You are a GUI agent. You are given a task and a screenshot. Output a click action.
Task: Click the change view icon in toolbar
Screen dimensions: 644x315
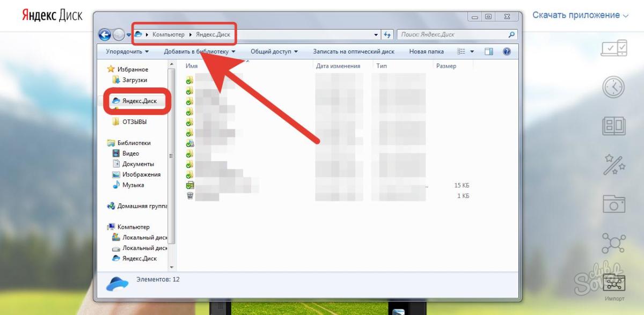click(x=460, y=52)
